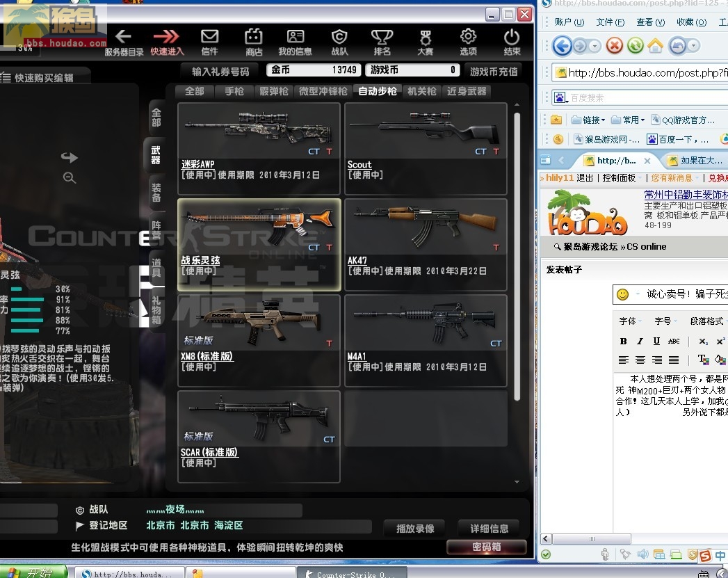Open the Windows 开始 Start button
This screenshot has height=578, width=728.
click(x=33, y=572)
